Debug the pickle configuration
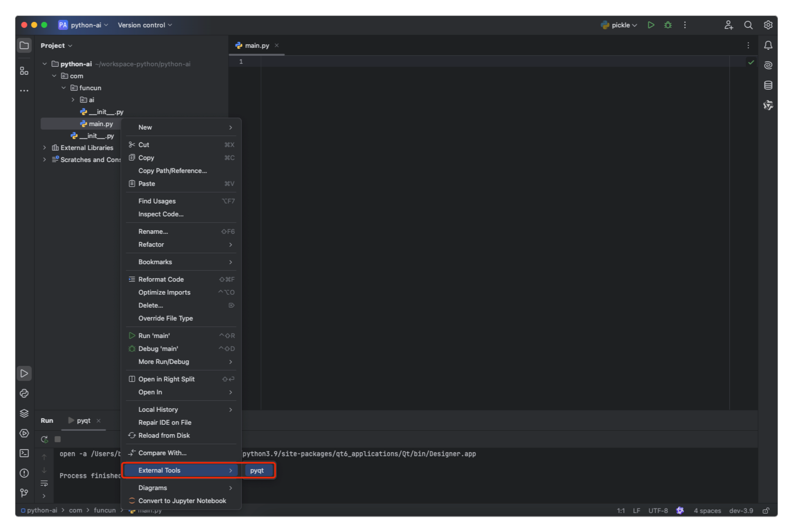The width and height of the screenshot is (793, 532). [668, 25]
